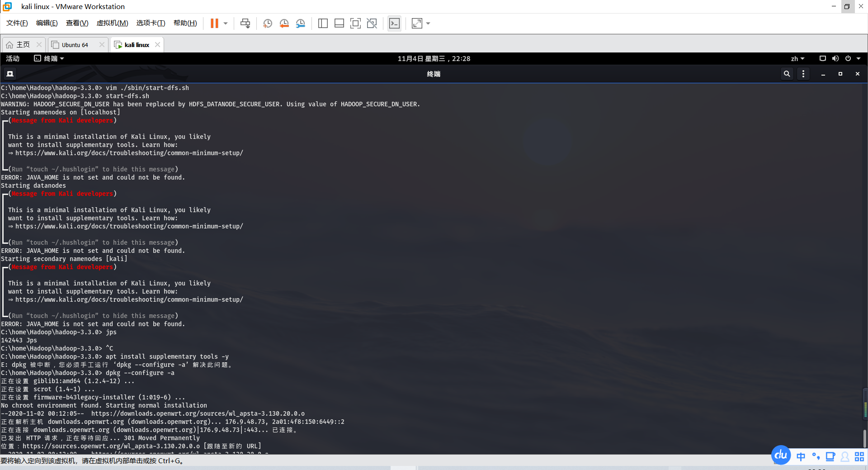
Task: Open the Snapshot Manager
Action: pyautogui.click(x=301, y=23)
